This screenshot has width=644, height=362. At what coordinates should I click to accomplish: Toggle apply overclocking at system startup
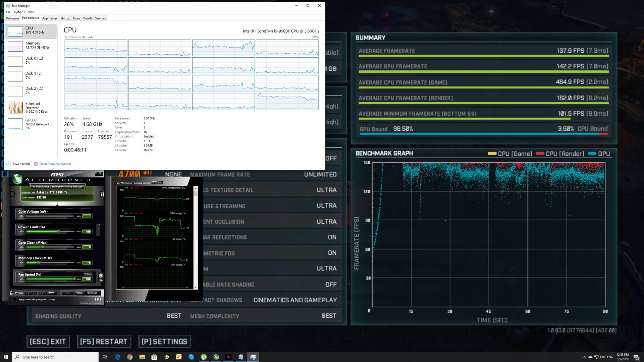pos(15,299)
